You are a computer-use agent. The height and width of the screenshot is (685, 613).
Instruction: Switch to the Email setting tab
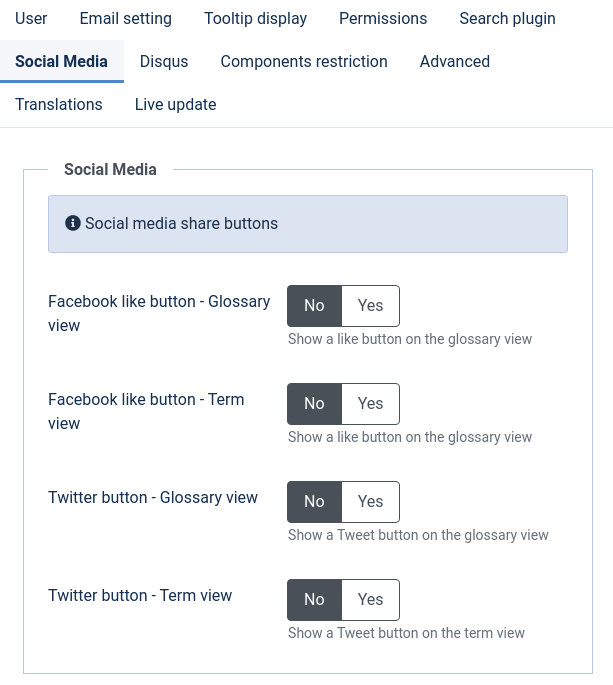tap(125, 19)
